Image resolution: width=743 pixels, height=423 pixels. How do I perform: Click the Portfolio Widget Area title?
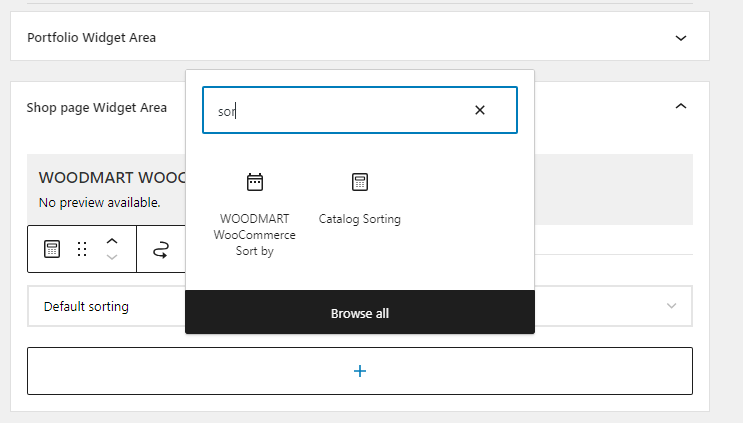point(91,37)
